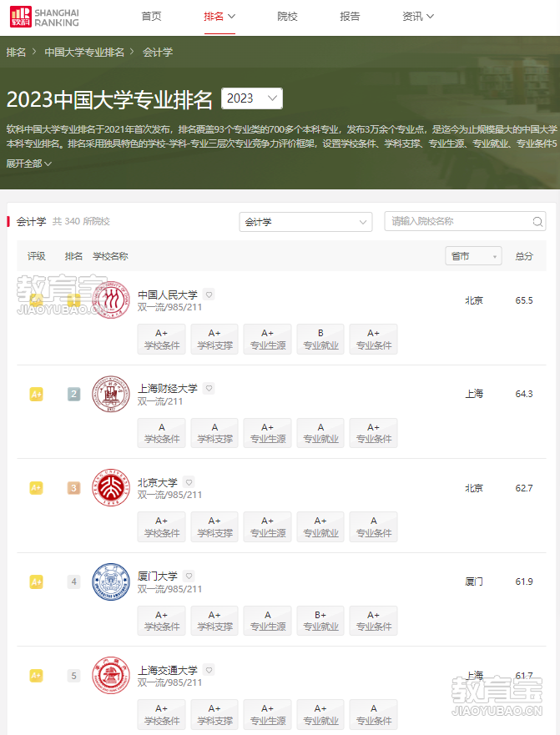Viewport: 560px width, 735px height.
Task: Click total score 61.9
Action: click(x=524, y=581)
